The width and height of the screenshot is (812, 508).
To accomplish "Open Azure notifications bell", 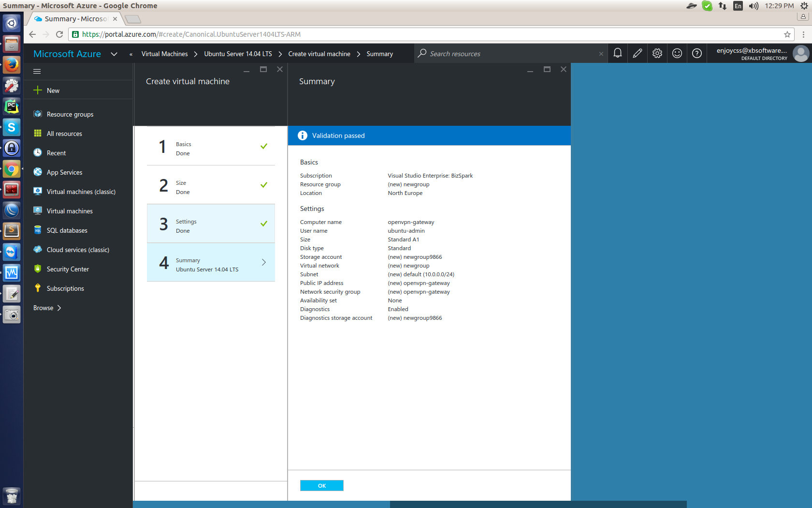I will coord(617,53).
